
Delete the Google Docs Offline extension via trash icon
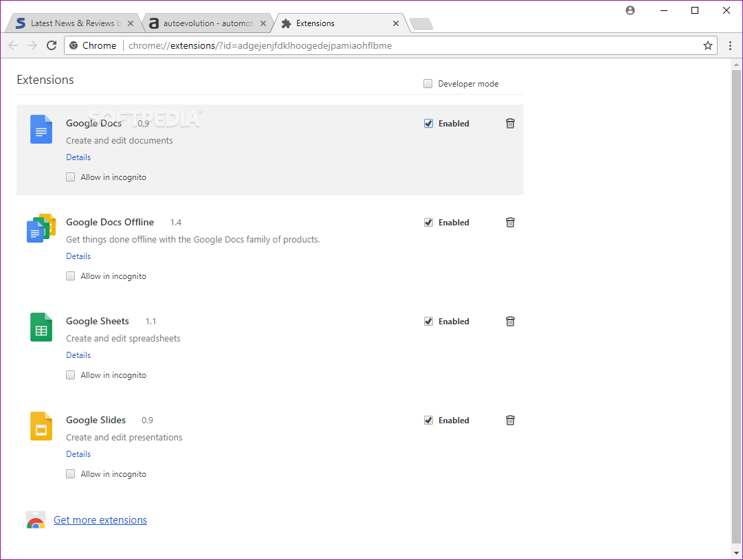pos(510,222)
